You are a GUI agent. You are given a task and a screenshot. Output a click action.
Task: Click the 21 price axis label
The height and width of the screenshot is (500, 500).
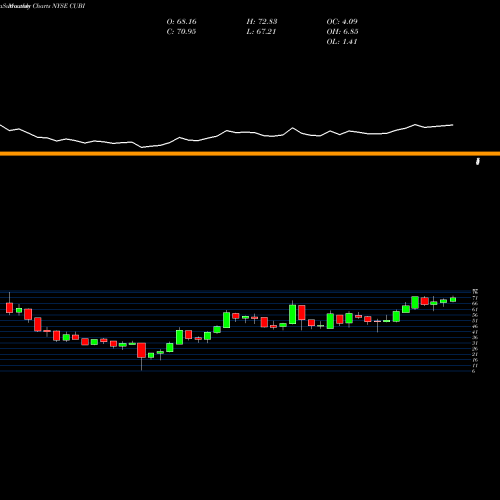click(475, 354)
